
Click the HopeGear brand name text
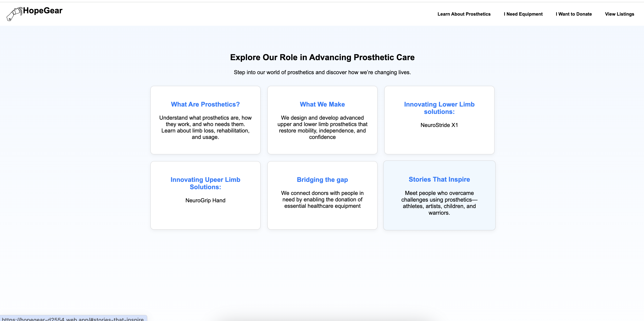pos(43,11)
